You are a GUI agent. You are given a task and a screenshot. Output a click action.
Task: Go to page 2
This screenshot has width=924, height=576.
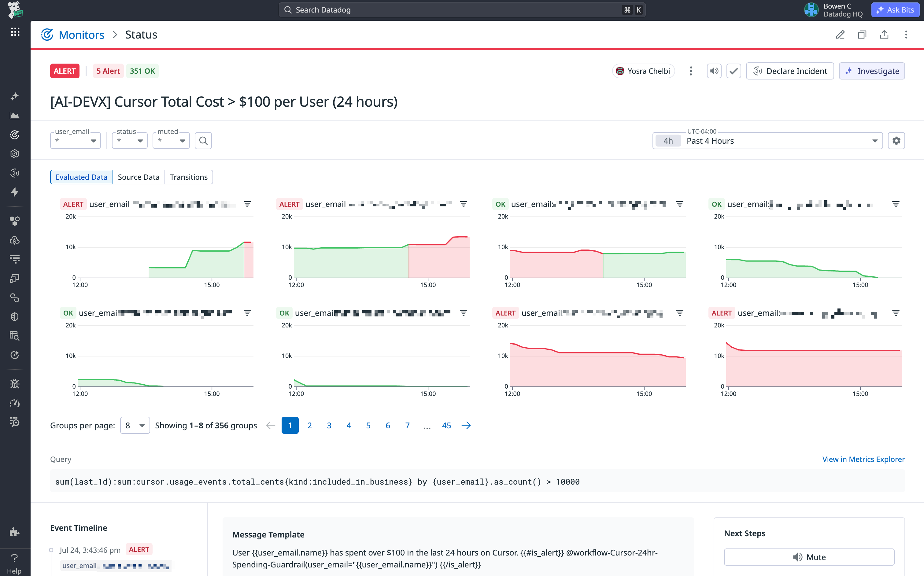[310, 425]
